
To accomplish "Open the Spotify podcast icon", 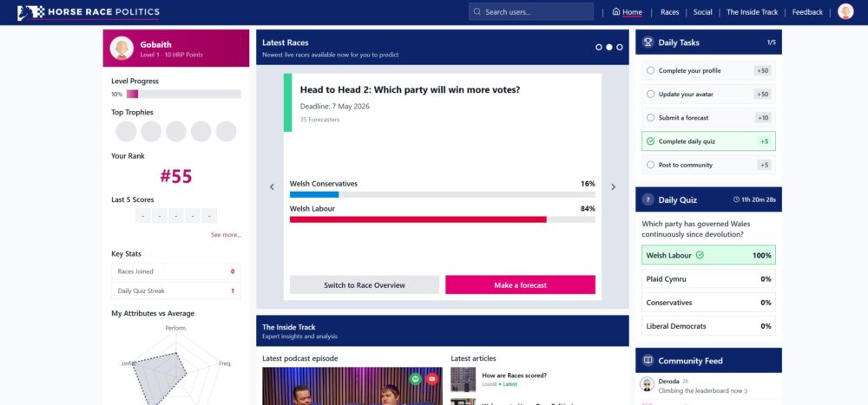I will click(x=416, y=379).
